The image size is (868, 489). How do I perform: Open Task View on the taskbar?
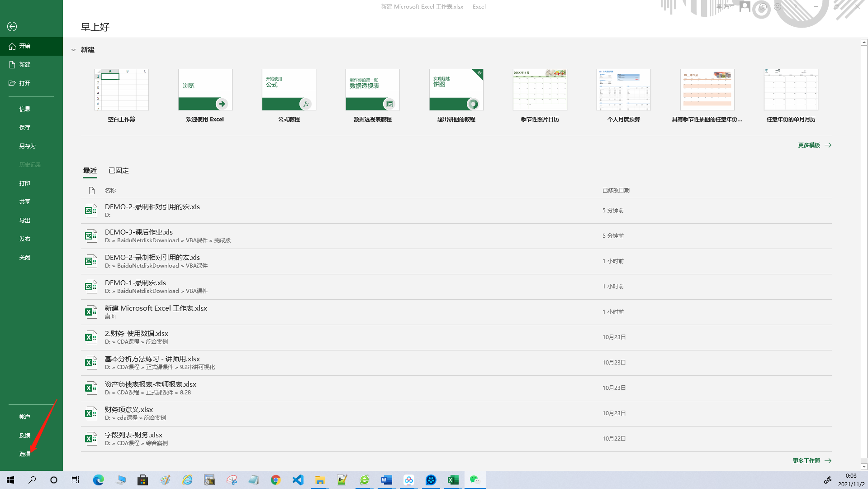point(76,480)
